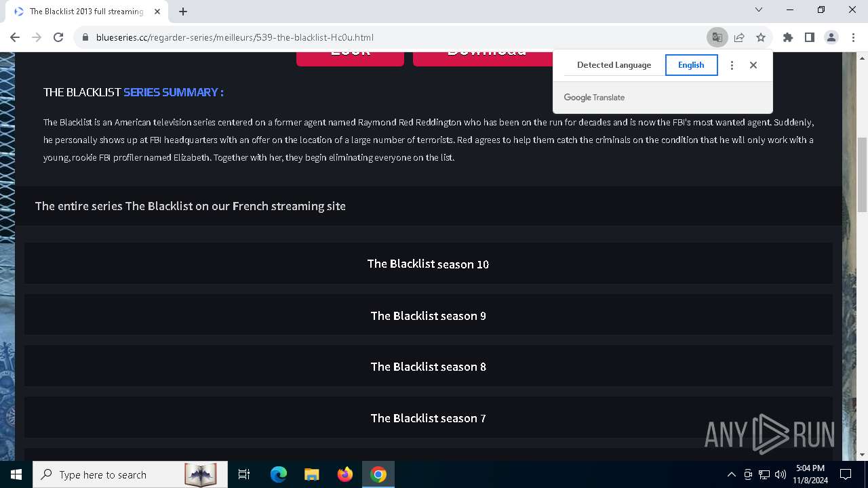Screen dimensions: 868x488
Task: Bookmark this page with star icon
Action: tap(761, 37)
